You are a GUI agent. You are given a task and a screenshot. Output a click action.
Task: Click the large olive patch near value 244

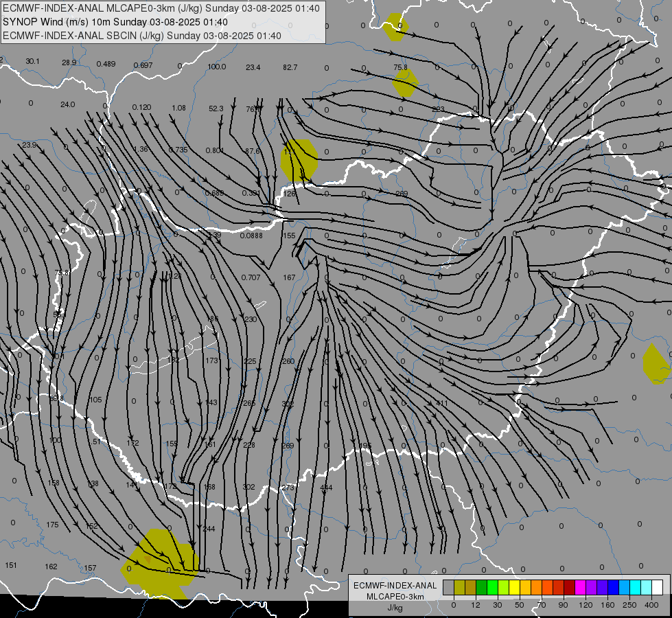click(161, 563)
